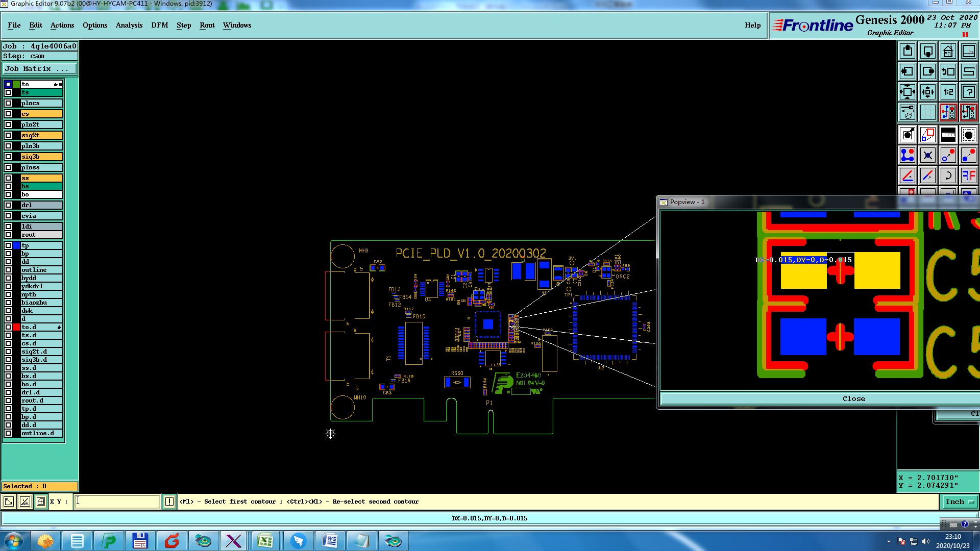Select the red and blue squares area tool
Image resolution: width=980 pixels, height=551 pixels.
[x=928, y=135]
